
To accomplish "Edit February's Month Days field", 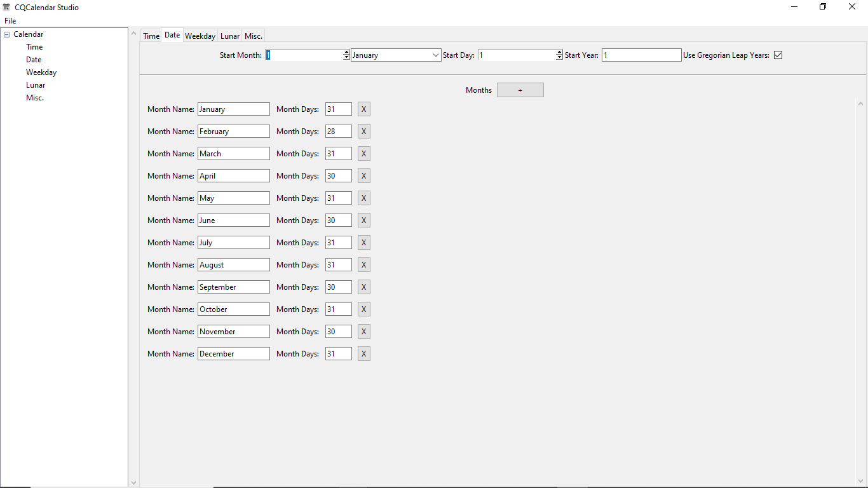I will point(339,132).
